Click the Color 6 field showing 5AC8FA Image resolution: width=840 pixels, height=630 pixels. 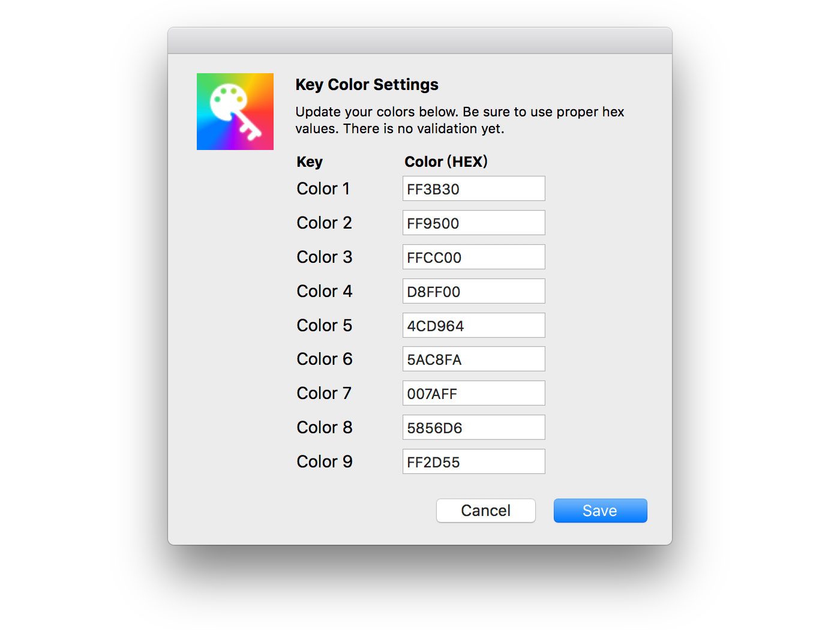pyautogui.click(x=473, y=359)
